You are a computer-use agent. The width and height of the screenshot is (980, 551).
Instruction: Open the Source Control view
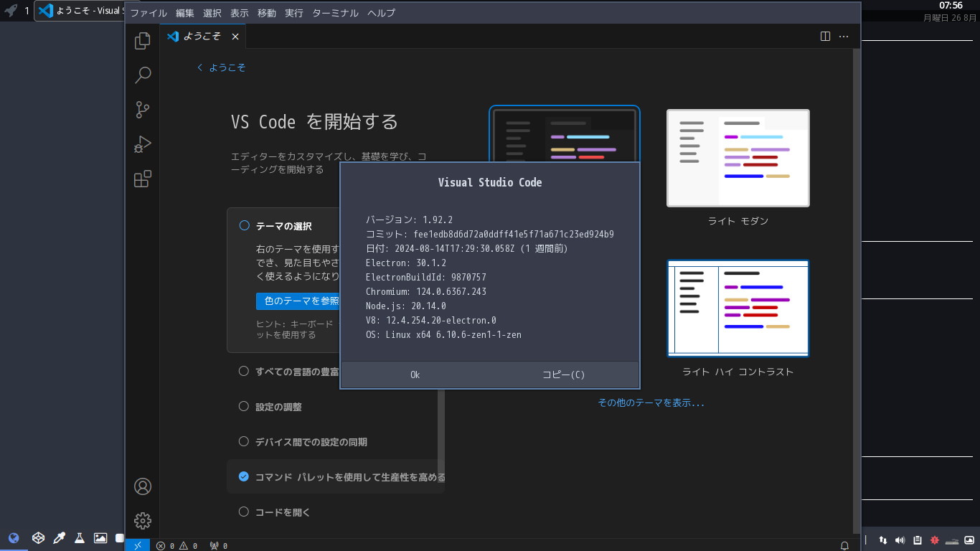141,109
